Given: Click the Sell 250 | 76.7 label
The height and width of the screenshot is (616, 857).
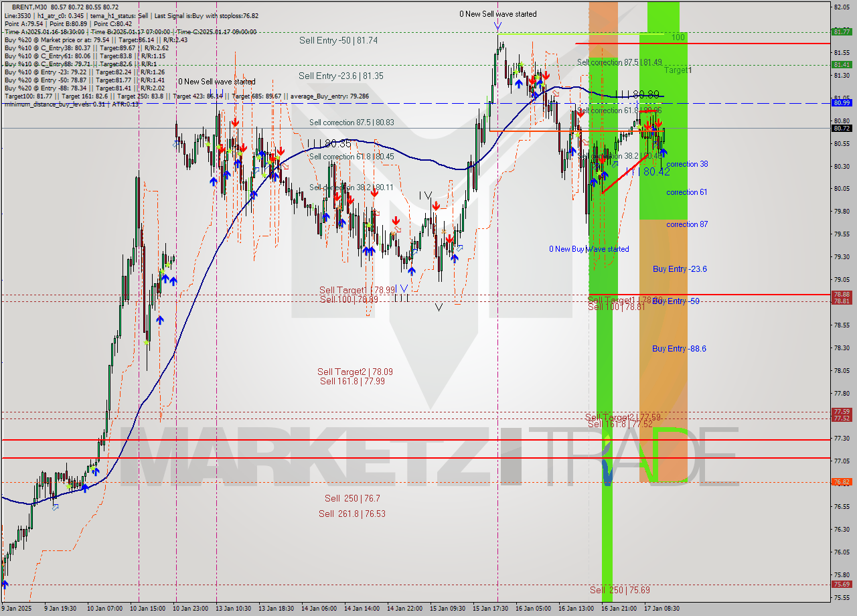Looking at the screenshot, I should [x=352, y=498].
